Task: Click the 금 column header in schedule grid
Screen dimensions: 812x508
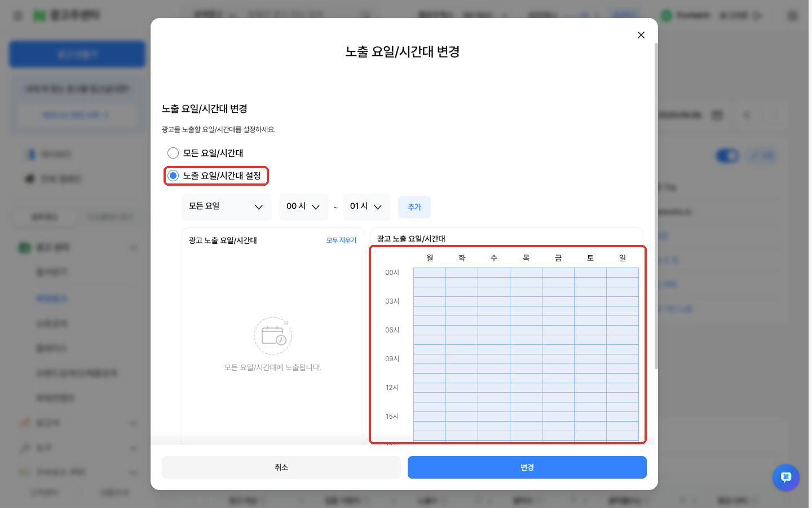Action: click(x=558, y=258)
